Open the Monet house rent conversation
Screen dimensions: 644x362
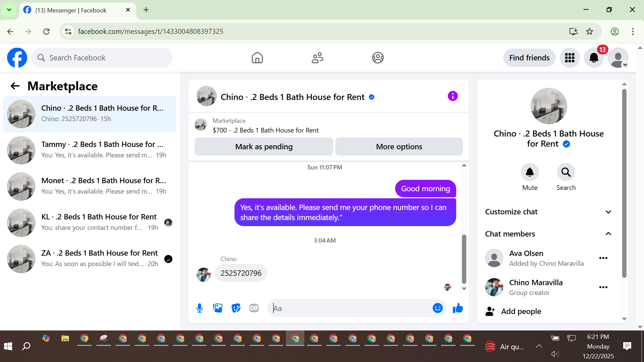(x=90, y=187)
